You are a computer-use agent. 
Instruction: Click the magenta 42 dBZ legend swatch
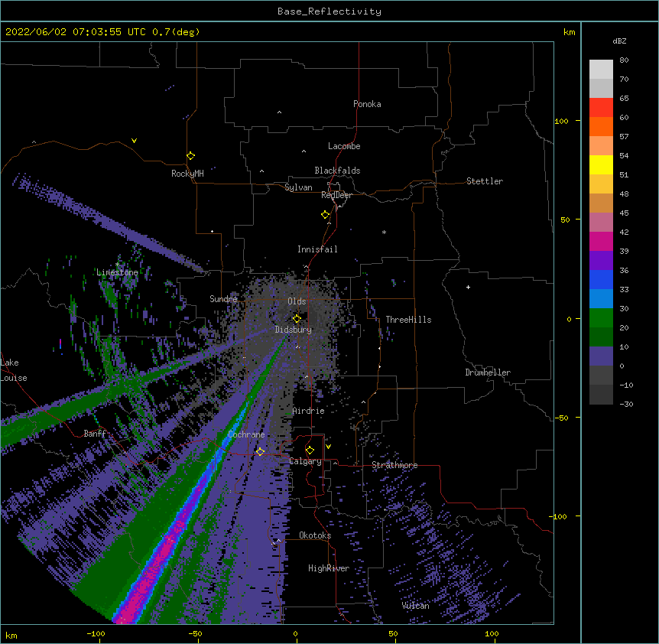(x=601, y=241)
